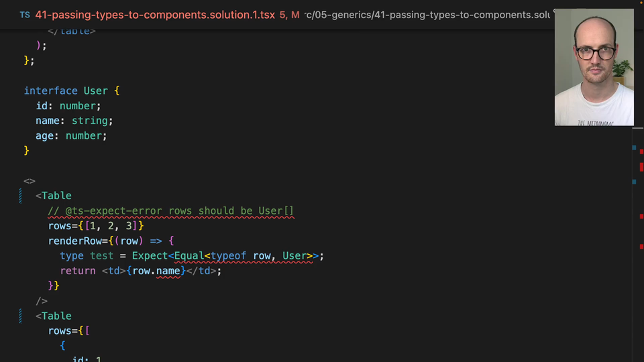
Task: Click the bottom red error marker in scrollbar
Action: 641,247
